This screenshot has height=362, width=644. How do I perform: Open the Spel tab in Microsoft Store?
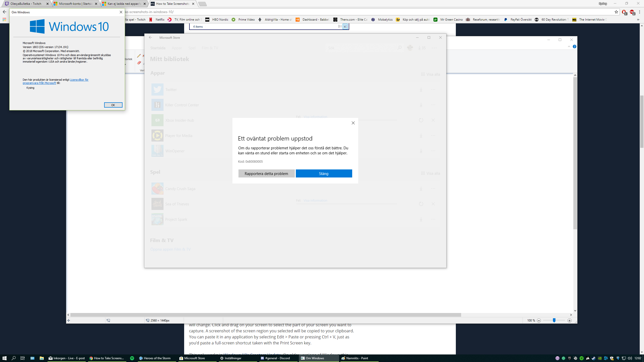[x=192, y=48]
